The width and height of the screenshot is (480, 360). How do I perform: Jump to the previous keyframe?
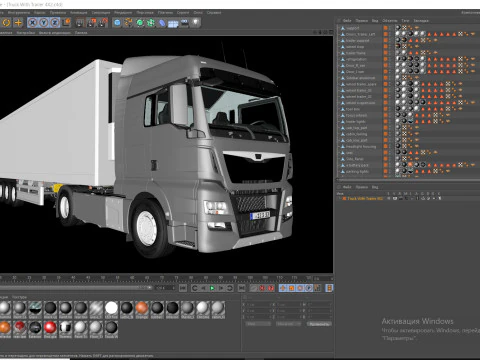coord(195,288)
